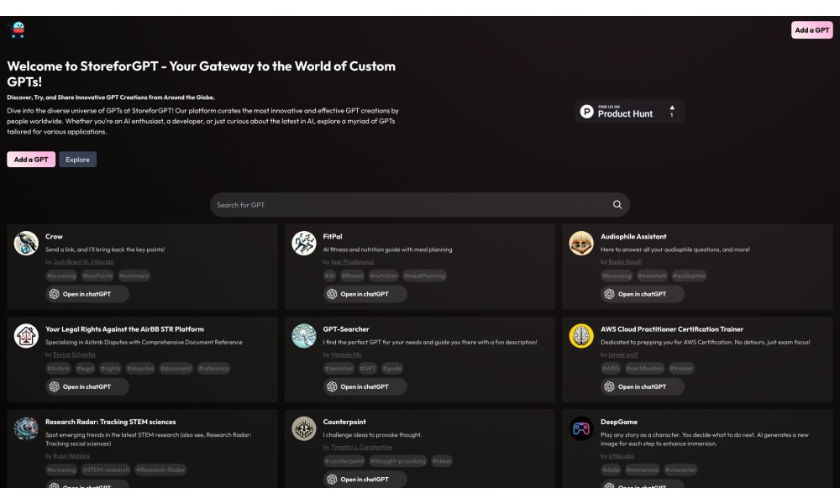Click the #certification tag
Image resolution: width=840 pixels, height=504 pixels.
coord(644,369)
